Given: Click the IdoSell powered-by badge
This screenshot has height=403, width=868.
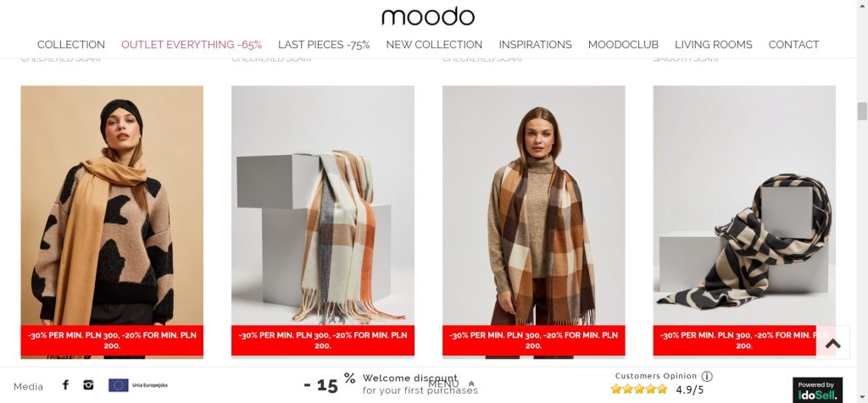Looking at the screenshot, I should click(817, 389).
